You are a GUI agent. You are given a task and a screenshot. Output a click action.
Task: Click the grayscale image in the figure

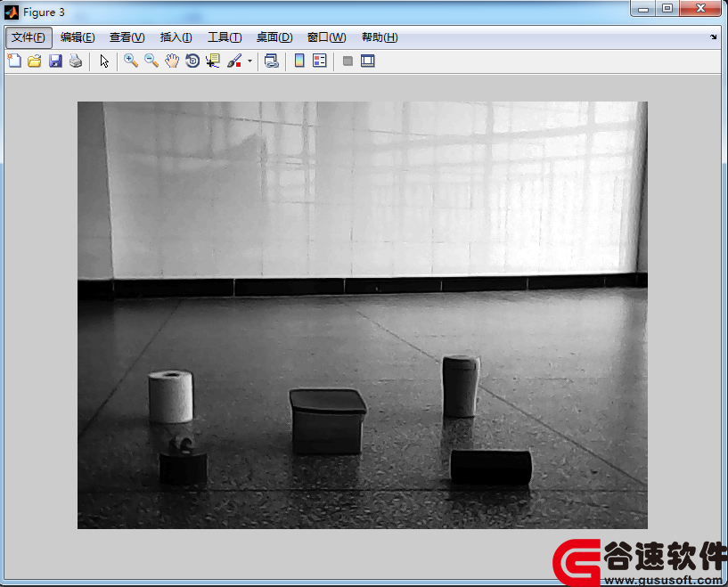[362, 315]
